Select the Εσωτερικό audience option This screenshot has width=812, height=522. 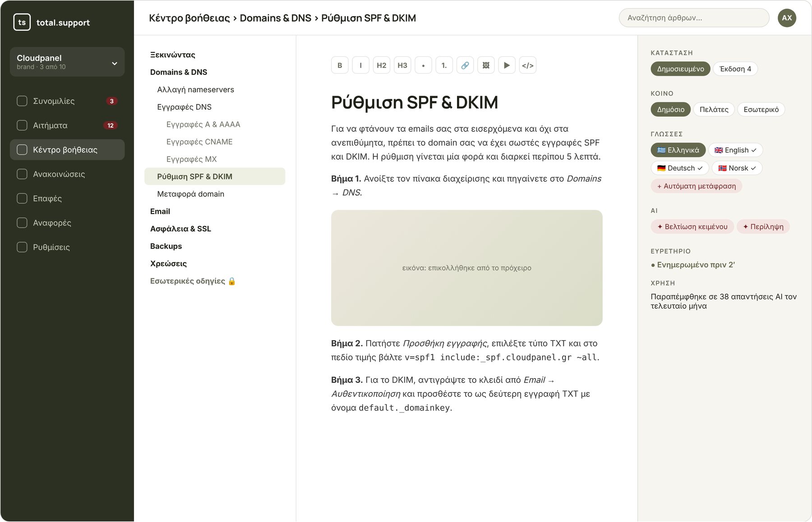coord(761,110)
